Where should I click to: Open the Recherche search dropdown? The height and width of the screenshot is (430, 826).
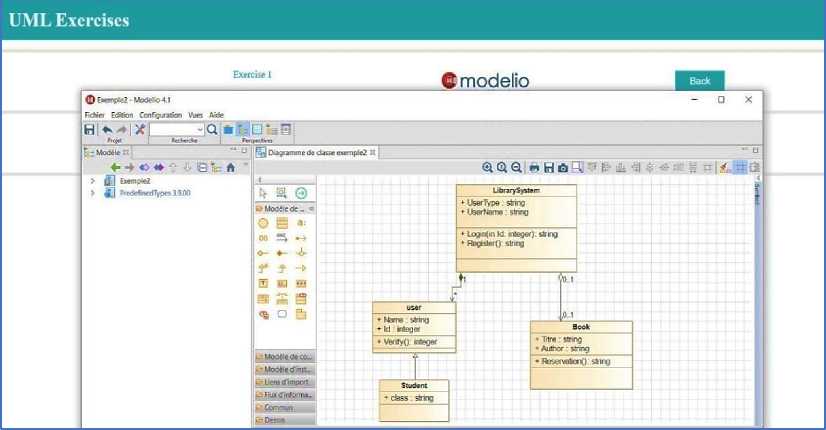click(x=200, y=130)
